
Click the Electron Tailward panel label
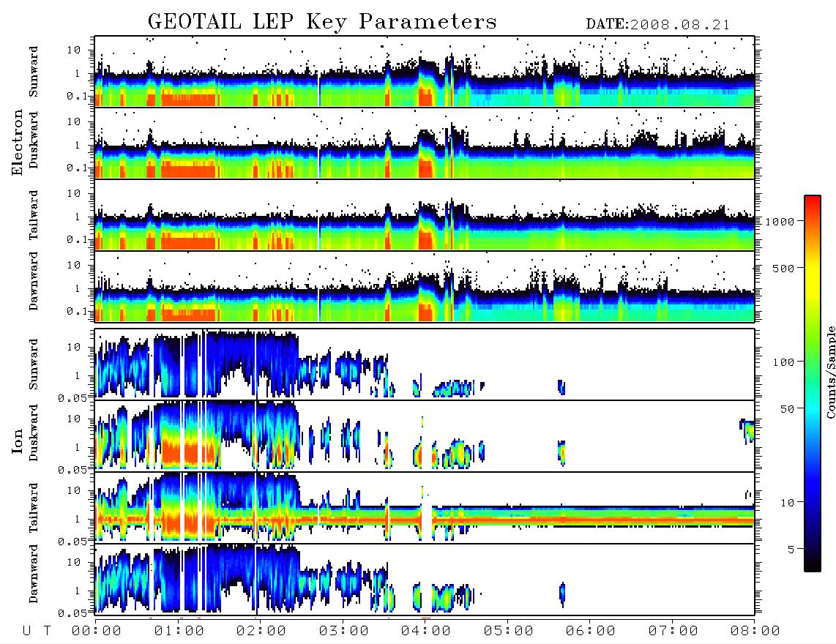[x=34, y=215]
